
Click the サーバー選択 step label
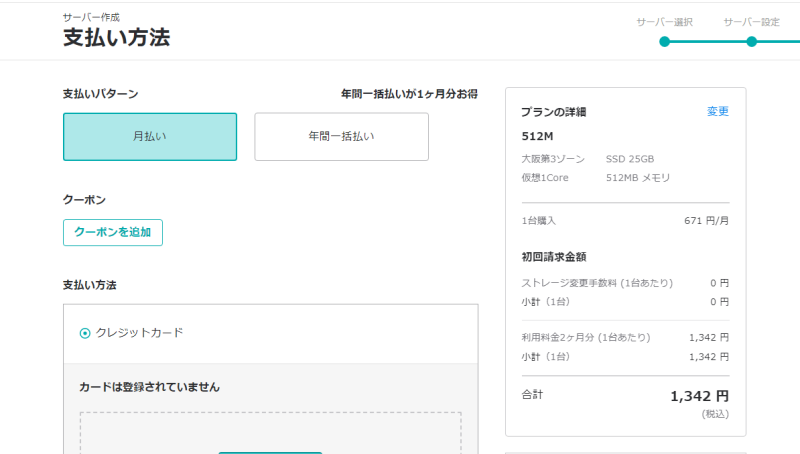pyautogui.click(x=664, y=22)
